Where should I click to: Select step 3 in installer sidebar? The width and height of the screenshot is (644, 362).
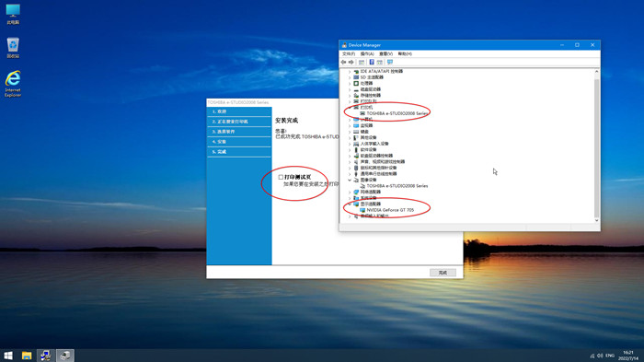(239, 132)
